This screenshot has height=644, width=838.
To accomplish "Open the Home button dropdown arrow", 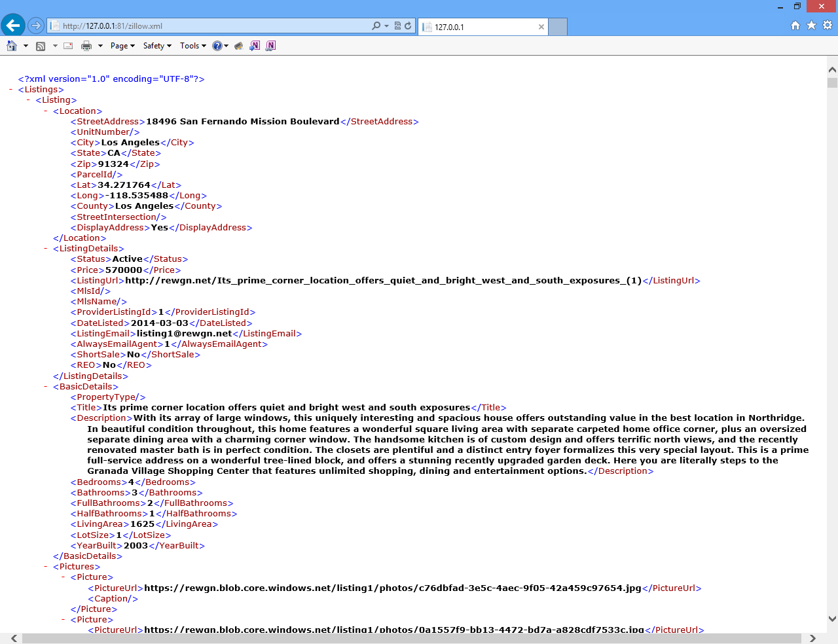I will point(26,46).
